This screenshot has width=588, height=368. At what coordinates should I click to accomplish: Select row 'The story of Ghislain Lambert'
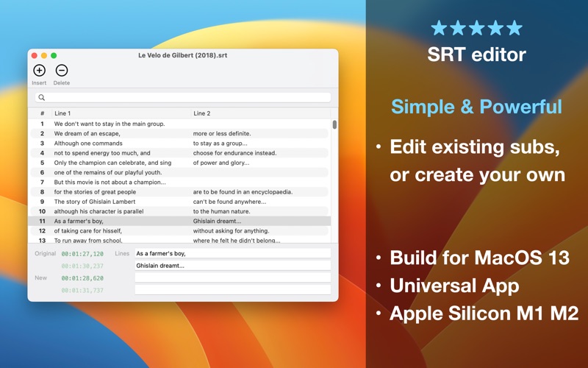(179, 202)
